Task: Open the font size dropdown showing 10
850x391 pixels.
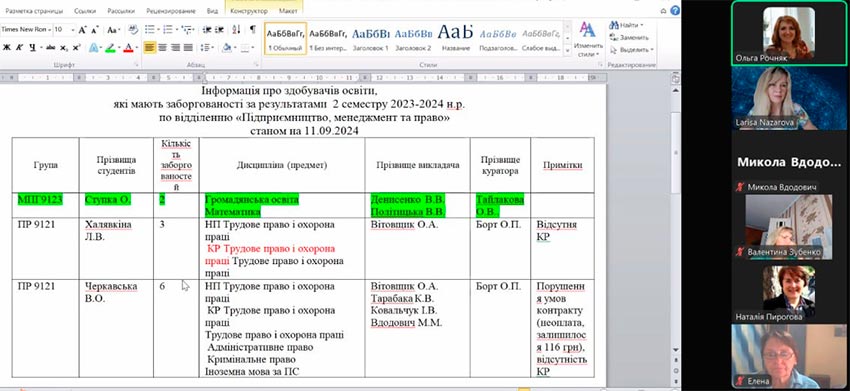Action: (72, 30)
